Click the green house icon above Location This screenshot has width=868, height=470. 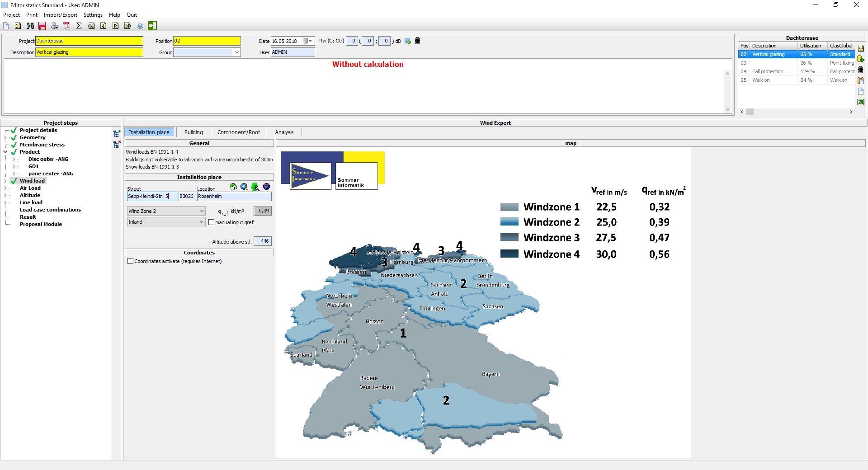tap(233, 187)
